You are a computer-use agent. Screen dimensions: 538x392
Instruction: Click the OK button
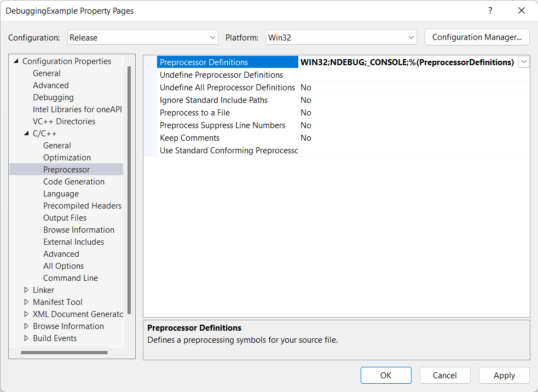(x=386, y=376)
